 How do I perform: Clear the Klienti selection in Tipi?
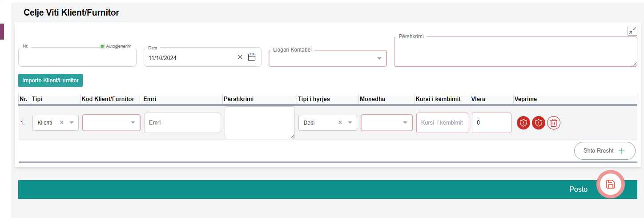pyautogui.click(x=62, y=123)
